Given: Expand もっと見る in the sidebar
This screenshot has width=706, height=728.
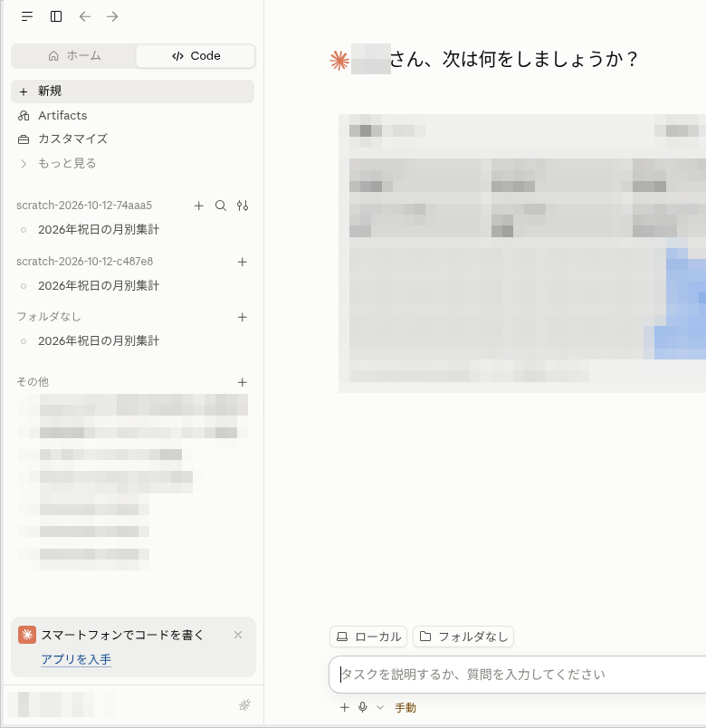Looking at the screenshot, I should (133, 163).
